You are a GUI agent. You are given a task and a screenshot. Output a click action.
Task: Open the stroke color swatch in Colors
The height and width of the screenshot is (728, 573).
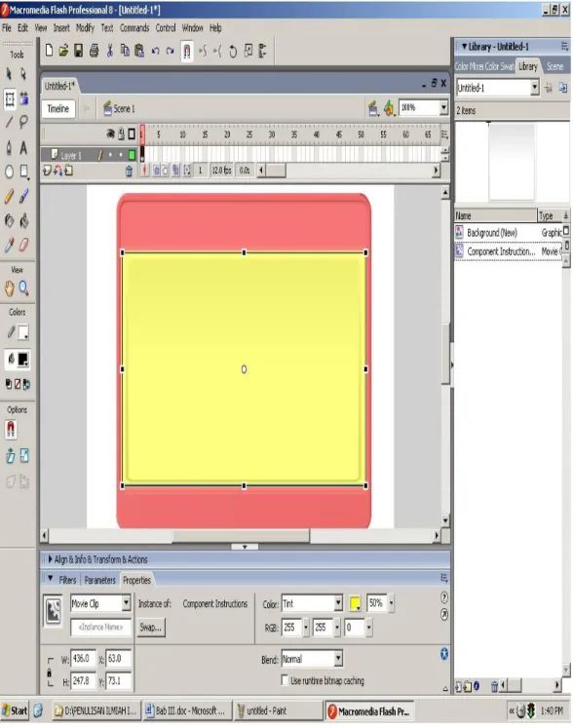point(23,332)
